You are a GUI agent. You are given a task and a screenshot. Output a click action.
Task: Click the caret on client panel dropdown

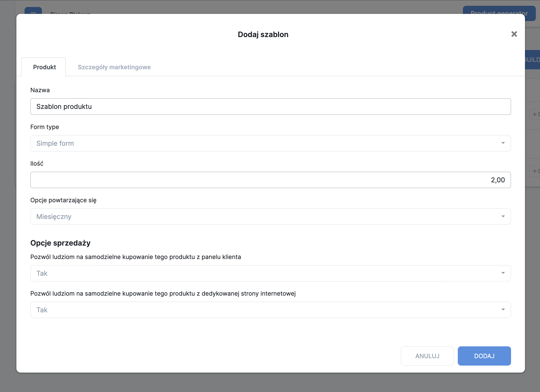pyautogui.click(x=503, y=273)
